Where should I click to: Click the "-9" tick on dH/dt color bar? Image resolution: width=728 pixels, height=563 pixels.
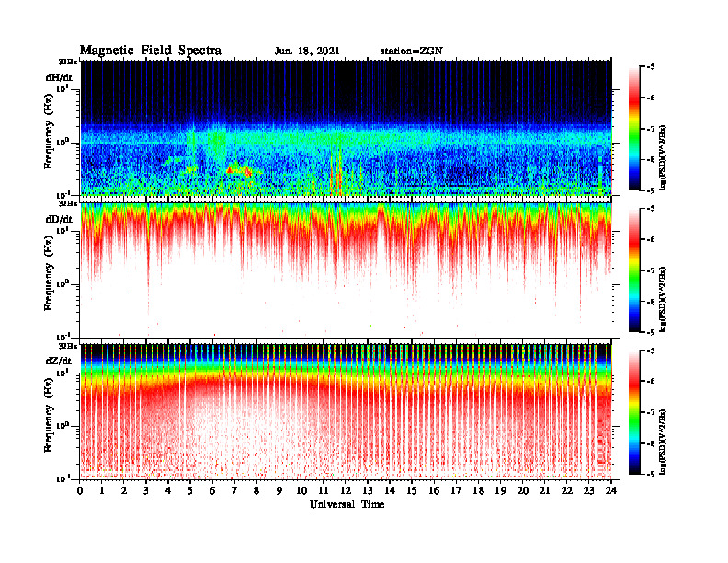[651, 190]
